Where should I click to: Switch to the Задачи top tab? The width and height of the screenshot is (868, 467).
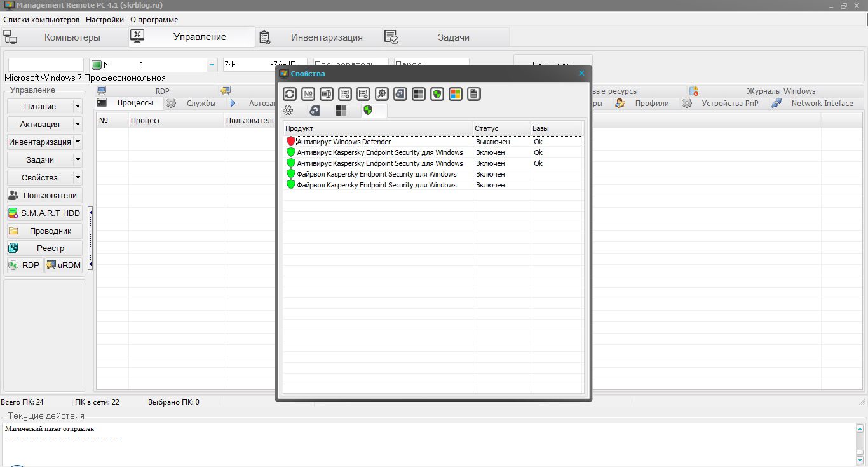445,37
